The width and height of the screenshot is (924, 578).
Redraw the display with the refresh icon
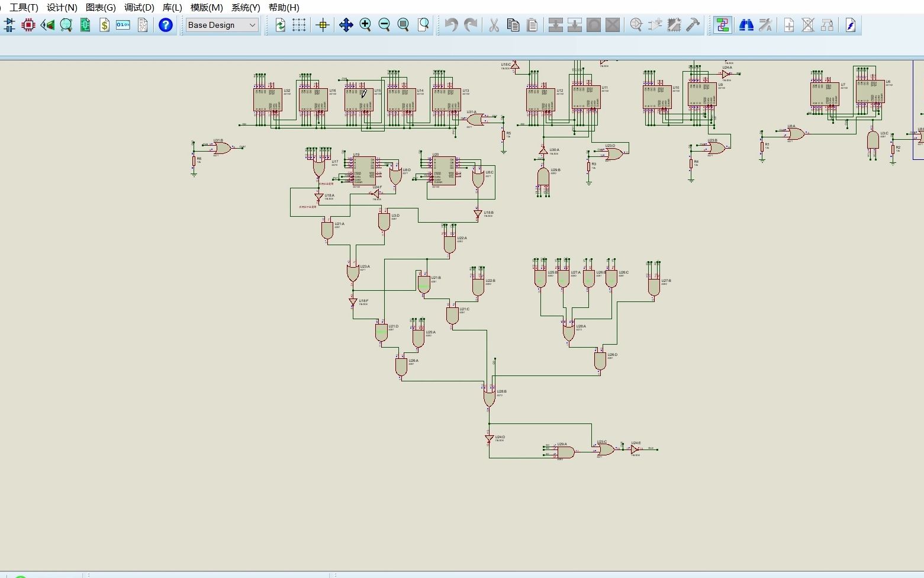(x=281, y=25)
